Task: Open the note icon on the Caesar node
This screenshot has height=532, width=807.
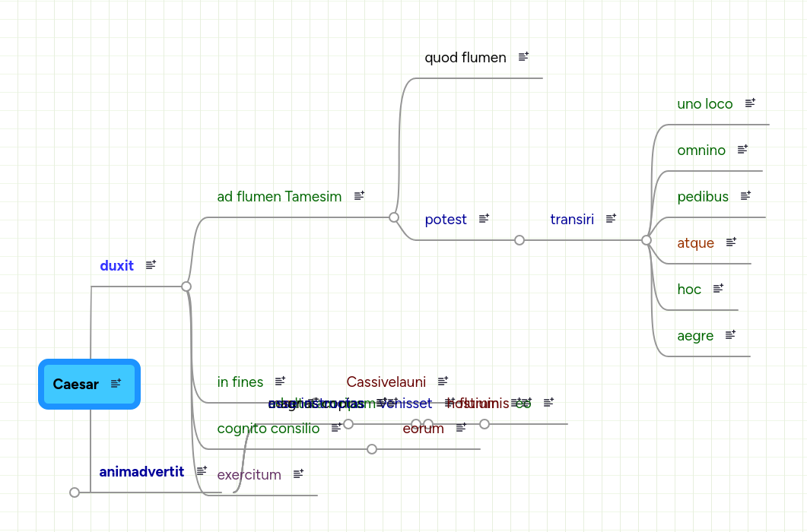Action: click(116, 384)
